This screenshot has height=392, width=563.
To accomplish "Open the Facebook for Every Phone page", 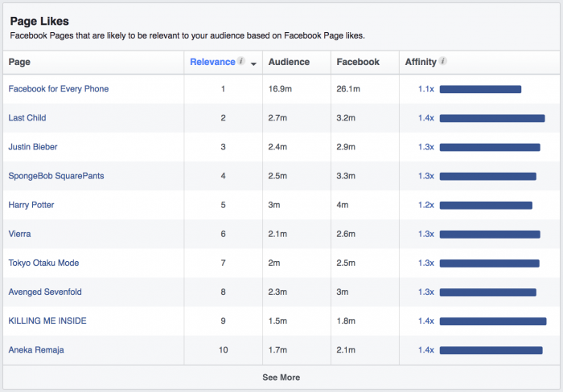I will click(x=58, y=89).
